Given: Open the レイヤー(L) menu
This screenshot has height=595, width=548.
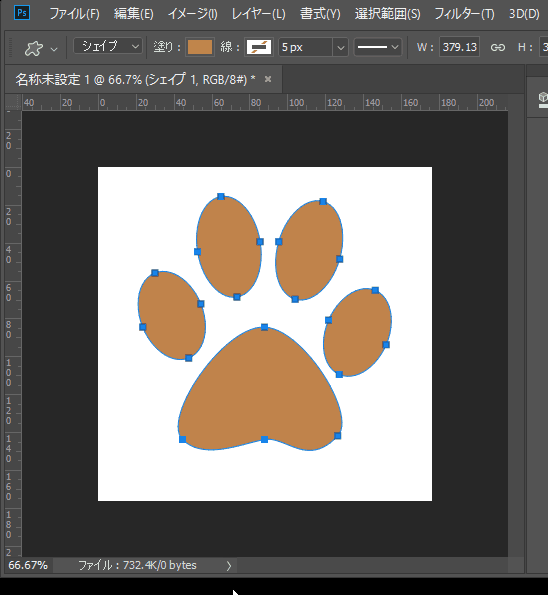Looking at the screenshot, I should 258,14.
